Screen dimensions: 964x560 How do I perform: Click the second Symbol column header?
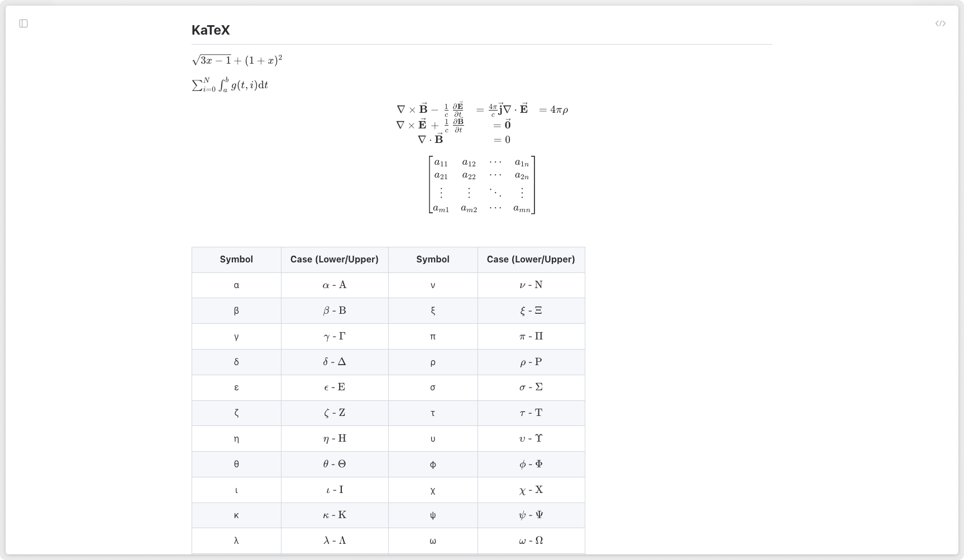click(x=433, y=260)
